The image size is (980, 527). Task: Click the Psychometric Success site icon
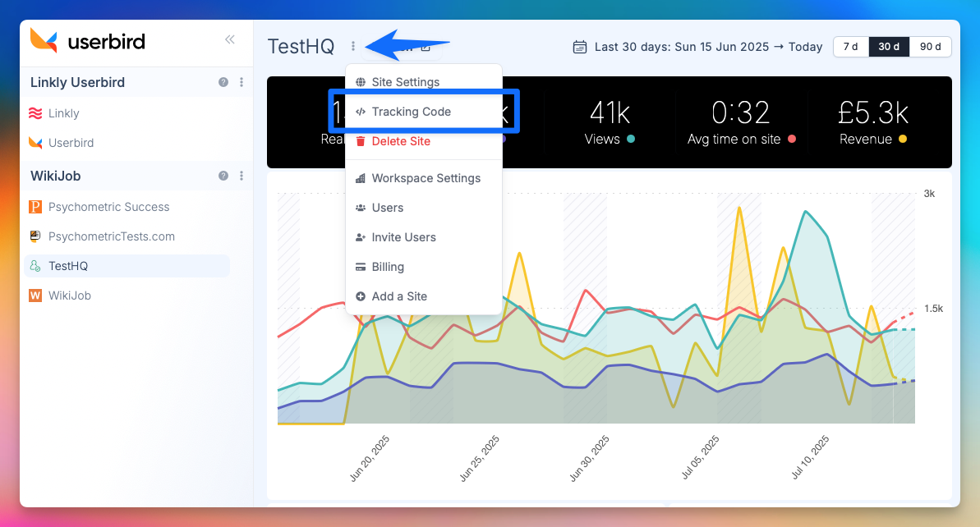(x=35, y=207)
